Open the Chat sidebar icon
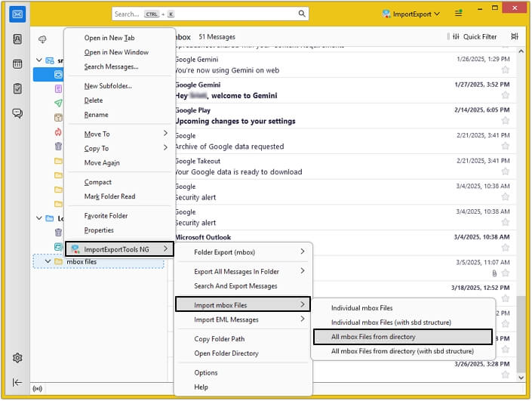The width and height of the screenshot is (532, 401). [17, 113]
